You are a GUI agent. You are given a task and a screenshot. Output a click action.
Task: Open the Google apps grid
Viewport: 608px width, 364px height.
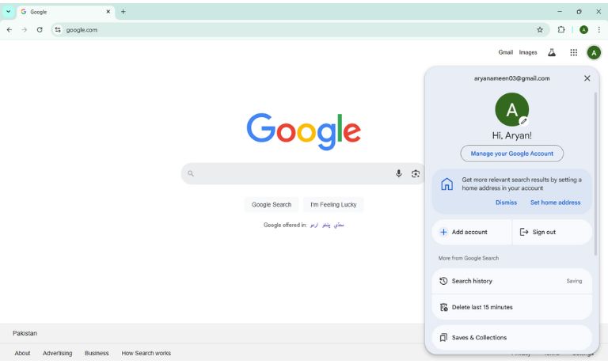pos(573,53)
